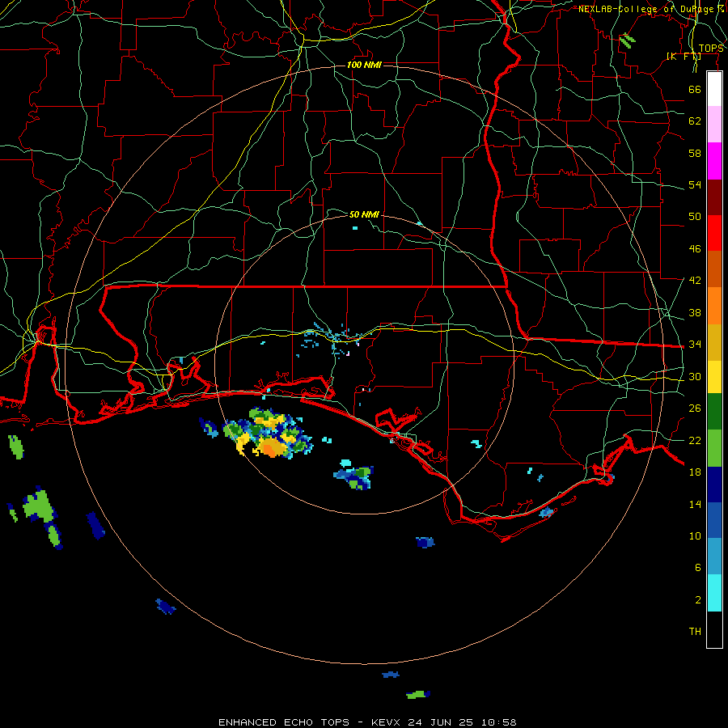Click the "50 NMI" range ring label
Screen dimensions: 728x728
point(364,214)
